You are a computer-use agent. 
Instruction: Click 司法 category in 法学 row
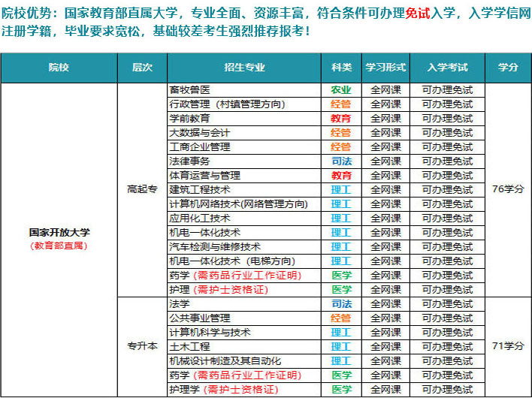click(341, 303)
